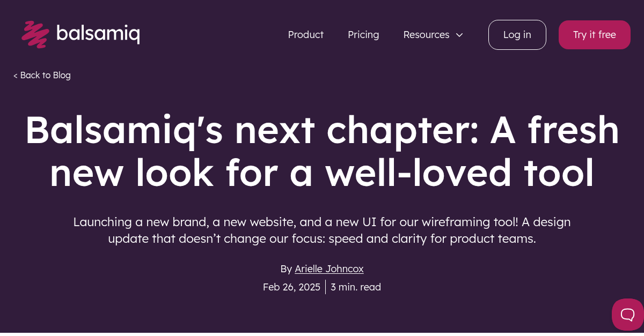Click the 3 min. read label

[x=355, y=287]
